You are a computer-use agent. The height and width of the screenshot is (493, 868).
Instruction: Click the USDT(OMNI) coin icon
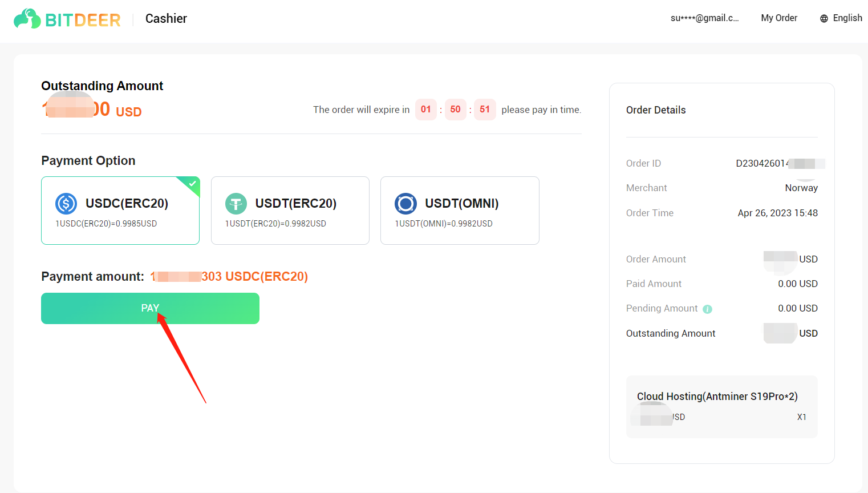(405, 204)
